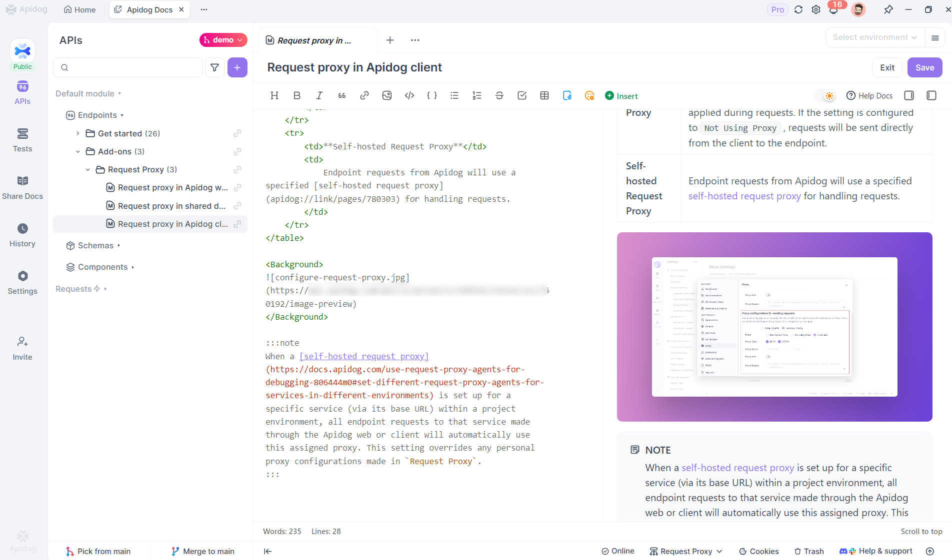Open the demo branch dropdown
Image resolution: width=952 pixels, height=560 pixels.
[x=223, y=40]
